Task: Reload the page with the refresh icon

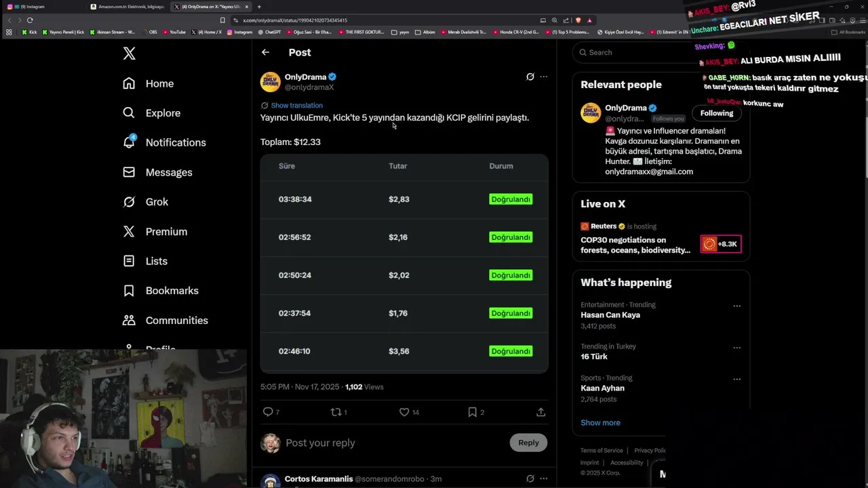Action: (30, 20)
